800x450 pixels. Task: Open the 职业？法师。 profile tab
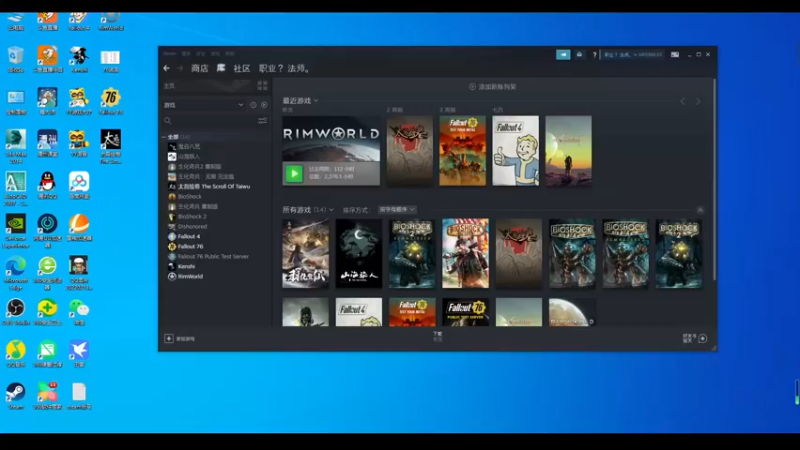[x=284, y=68]
